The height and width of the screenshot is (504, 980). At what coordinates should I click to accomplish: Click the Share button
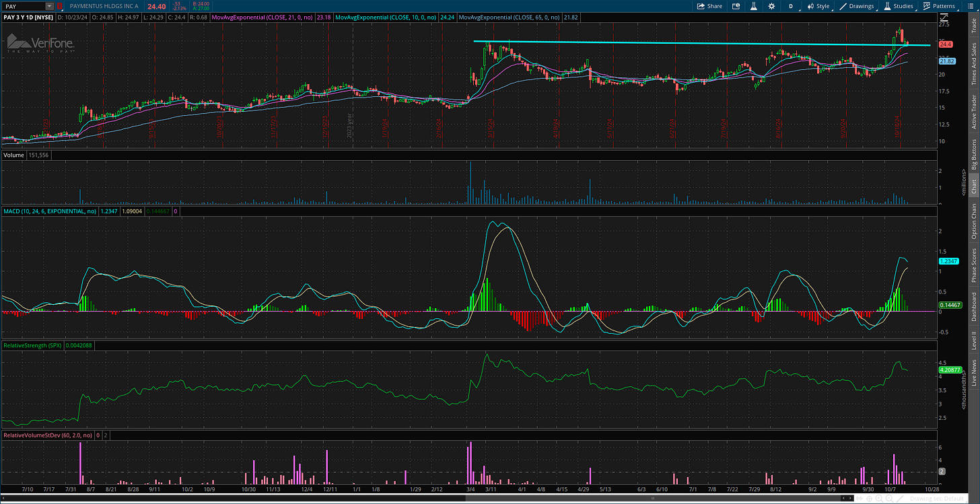coord(709,6)
